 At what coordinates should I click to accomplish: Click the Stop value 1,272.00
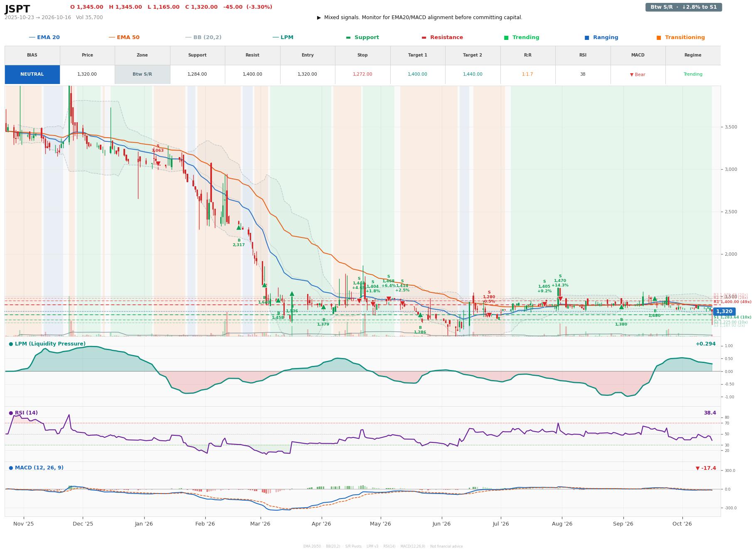click(x=362, y=74)
